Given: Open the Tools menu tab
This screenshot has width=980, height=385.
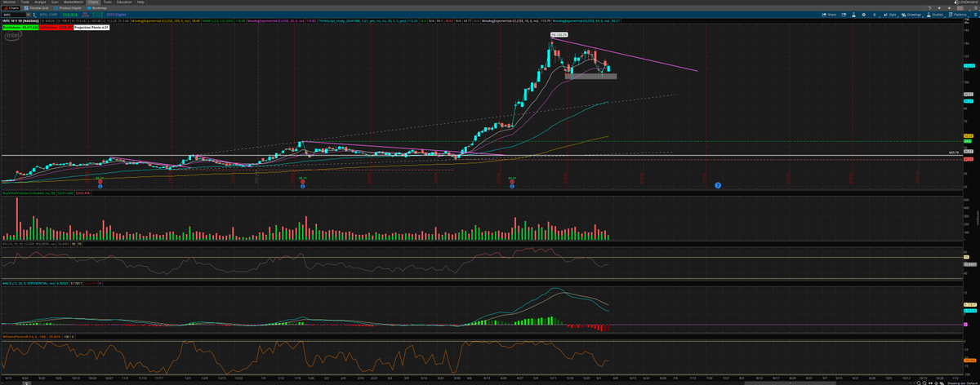Looking at the screenshot, I should tap(107, 2).
